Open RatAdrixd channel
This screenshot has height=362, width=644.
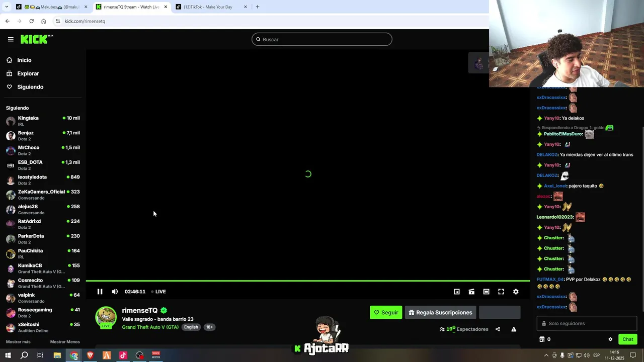43,224
